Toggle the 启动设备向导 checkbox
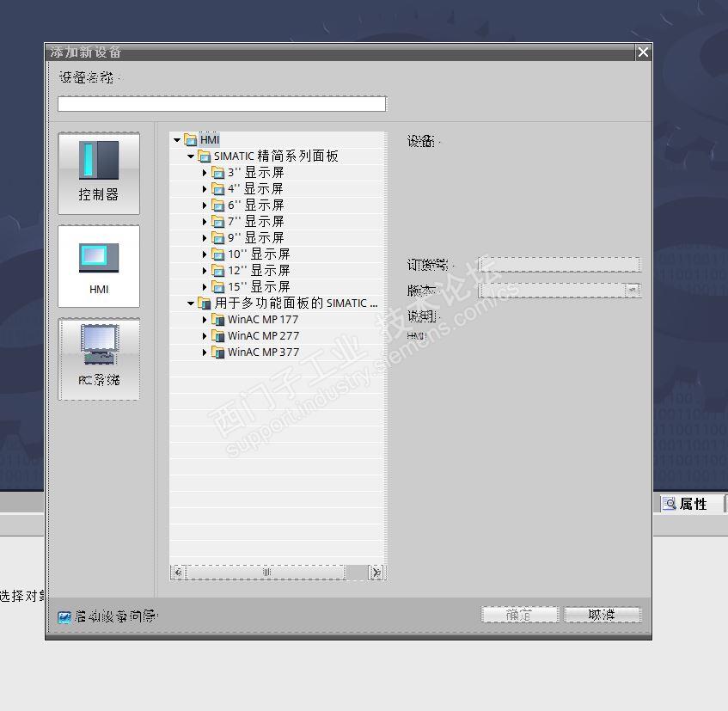 click(64, 617)
